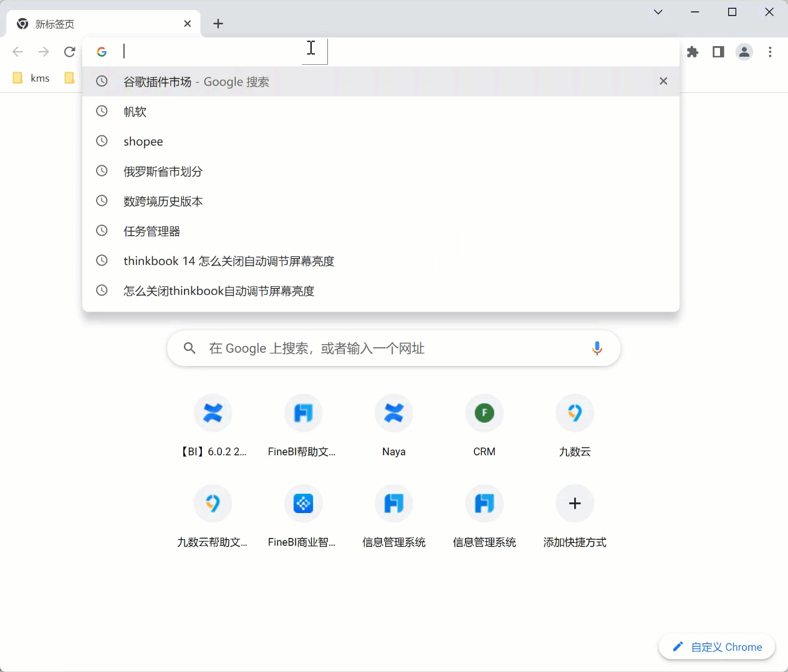Screen dimensions: 788x672
Task: Choose thinkbook 14 怎么关闭自动调节屏幕亮度 suggestion
Action: tap(381, 261)
